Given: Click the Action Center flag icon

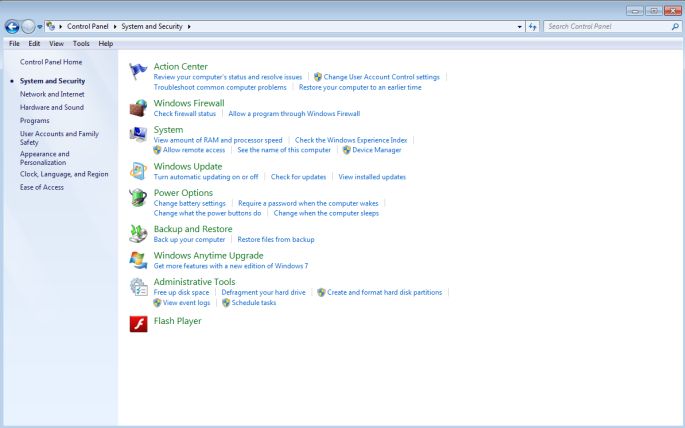Looking at the screenshot, I should click(x=138, y=72).
